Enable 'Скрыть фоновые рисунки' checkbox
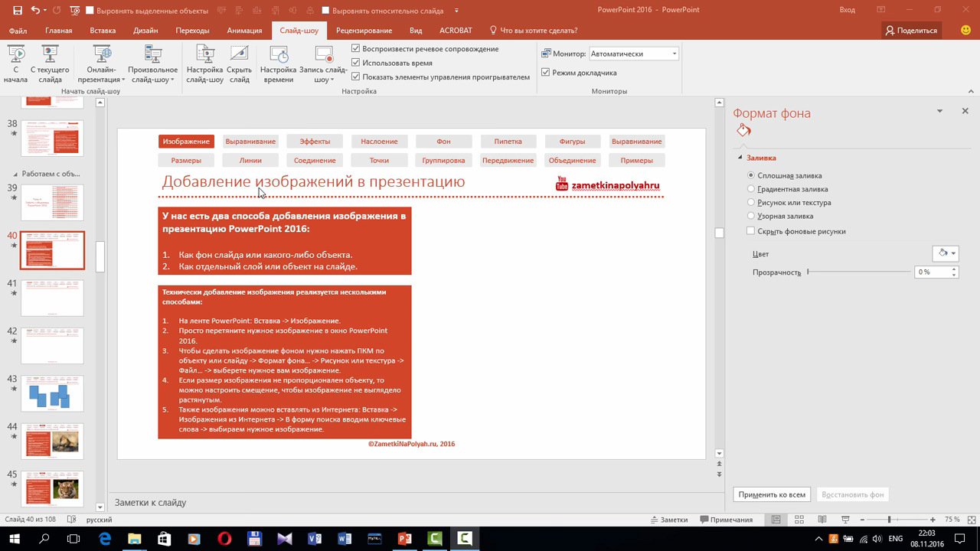Viewport: 980px width, 551px height. tap(751, 231)
